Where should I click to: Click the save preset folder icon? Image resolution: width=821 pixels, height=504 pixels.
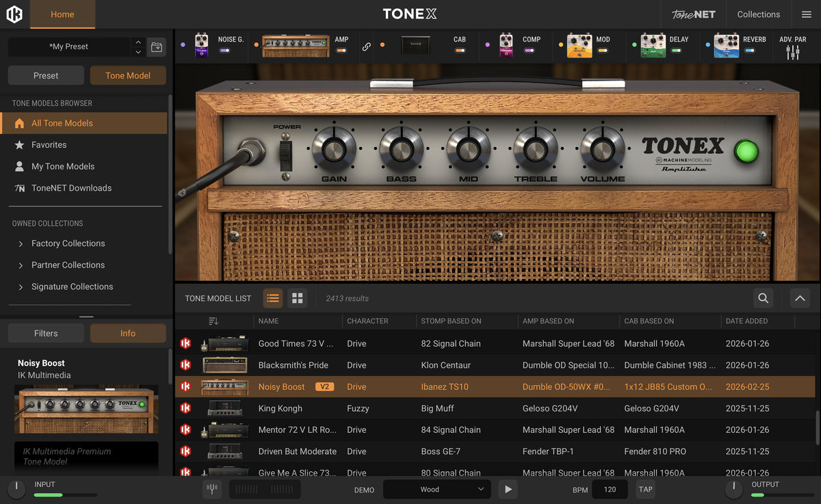click(x=157, y=47)
